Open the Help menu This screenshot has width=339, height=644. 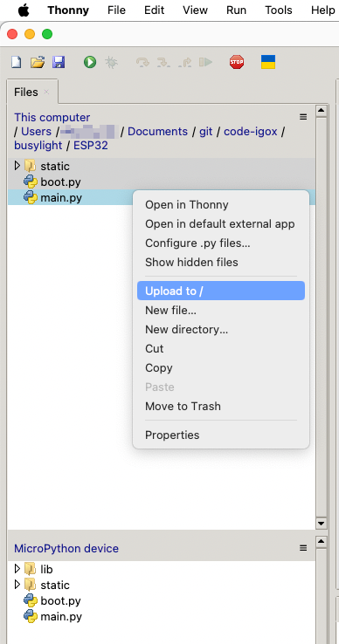(323, 10)
